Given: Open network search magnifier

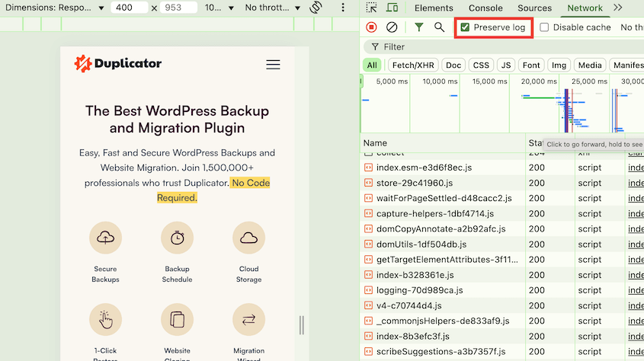Looking at the screenshot, I should pos(439,27).
